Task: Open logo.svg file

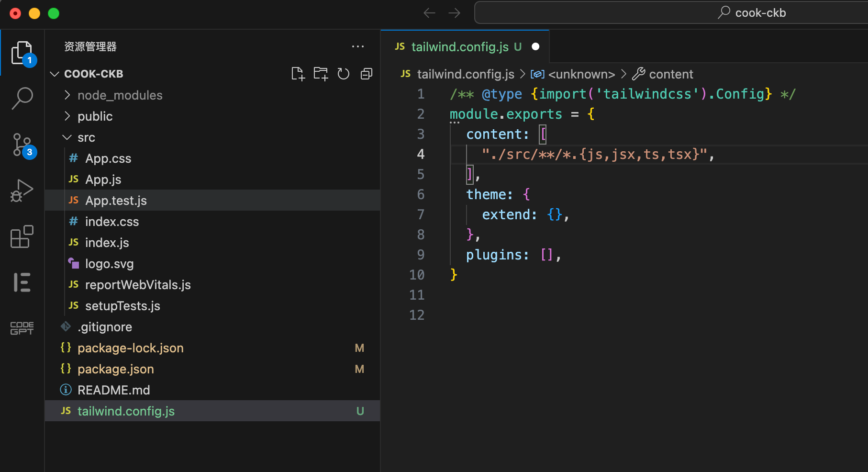Action: point(212,264)
